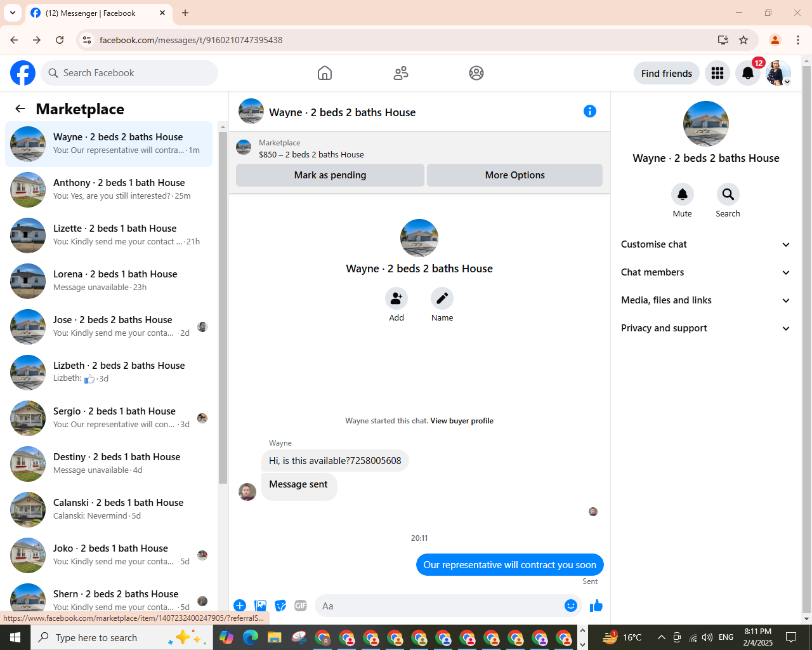Viewport: 812px width, 650px height.
Task: Expand Customise chat section
Action: pyautogui.click(x=705, y=244)
